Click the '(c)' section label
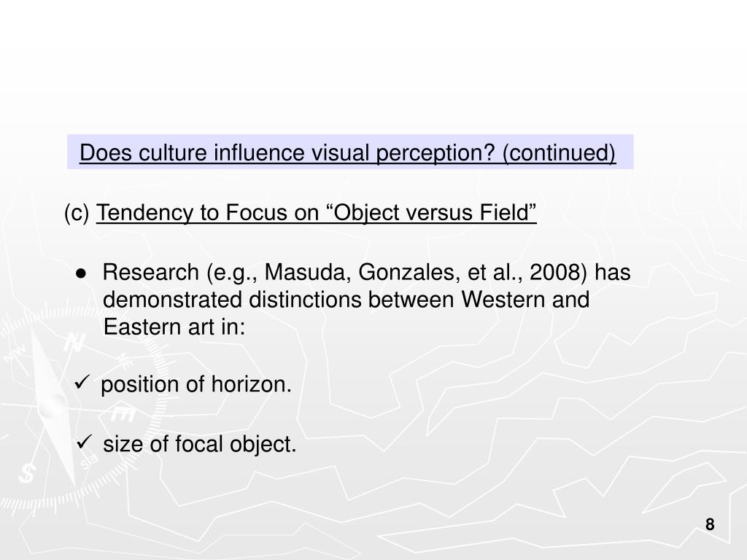The width and height of the screenshot is (747, 560). [77, 213]
